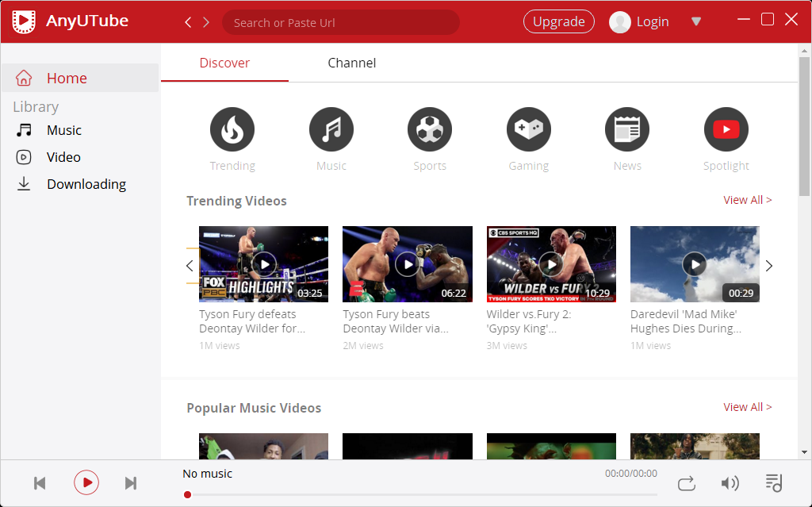Click the Upgrade button
Image resolution: width=812 pixels, height=507 pixels.
559,21
